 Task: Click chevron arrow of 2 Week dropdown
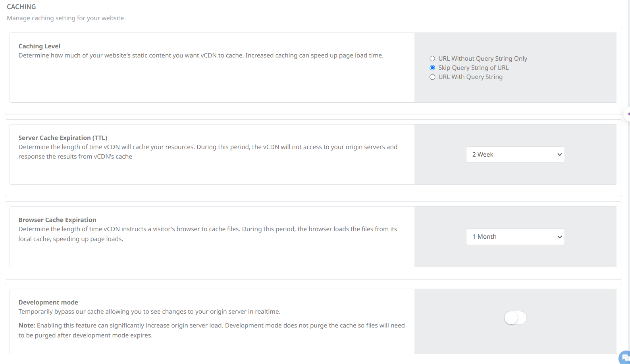[559, 155]
